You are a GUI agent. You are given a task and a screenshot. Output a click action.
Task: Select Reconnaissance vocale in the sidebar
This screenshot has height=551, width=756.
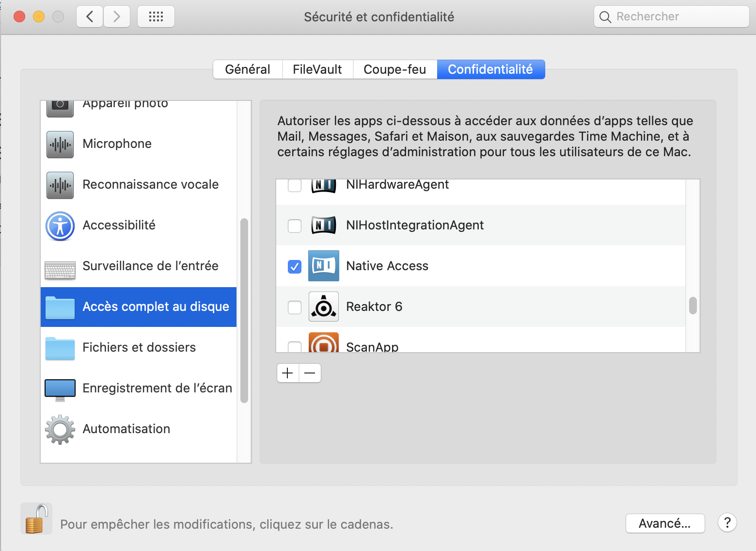(x=151, y=185)
